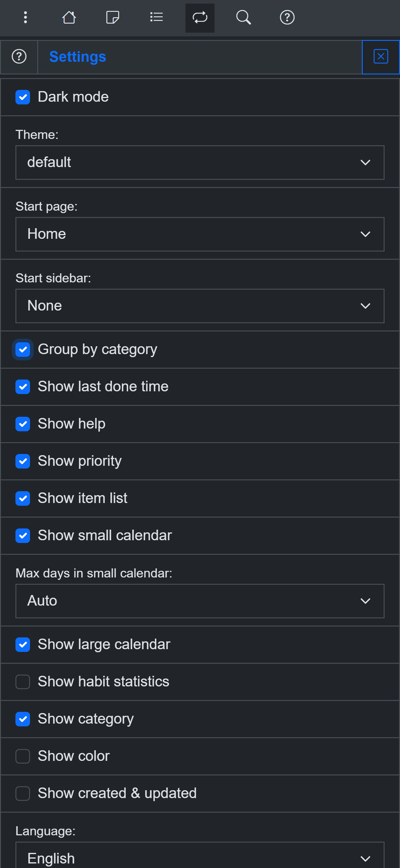The image size is (400, 868).
Task: Enable Show habit statistics
Action: [23, 682]
